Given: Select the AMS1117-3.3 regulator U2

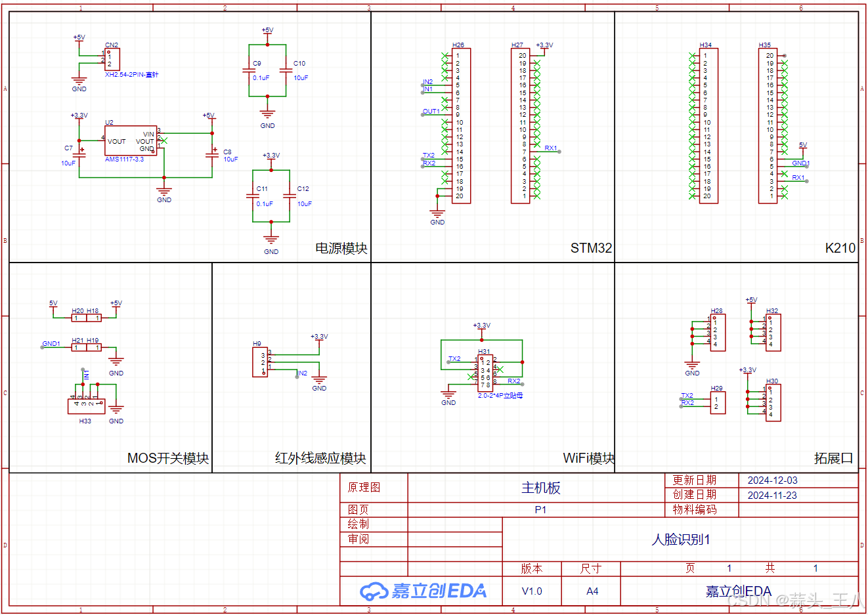Looking at the screenshot, I should [x=131, y=140].
